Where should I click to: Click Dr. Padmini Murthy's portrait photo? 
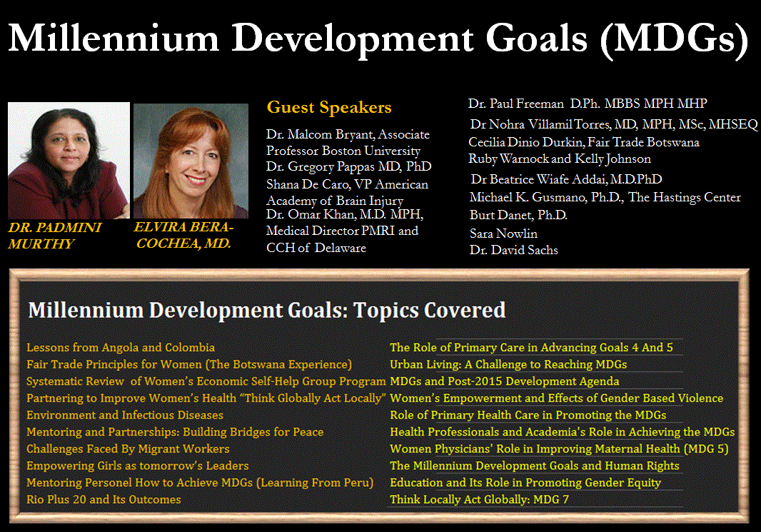[69, 160]
